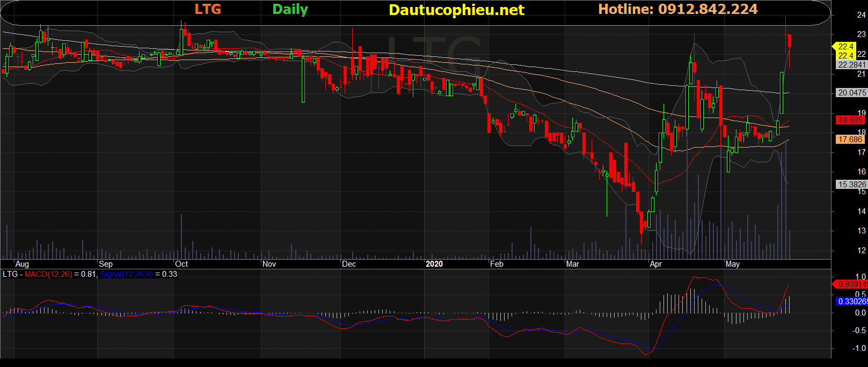The height and width of the screenshot is (367, 868).
Task: Click the Feb label on the time axis
Action: click(497, 264)
